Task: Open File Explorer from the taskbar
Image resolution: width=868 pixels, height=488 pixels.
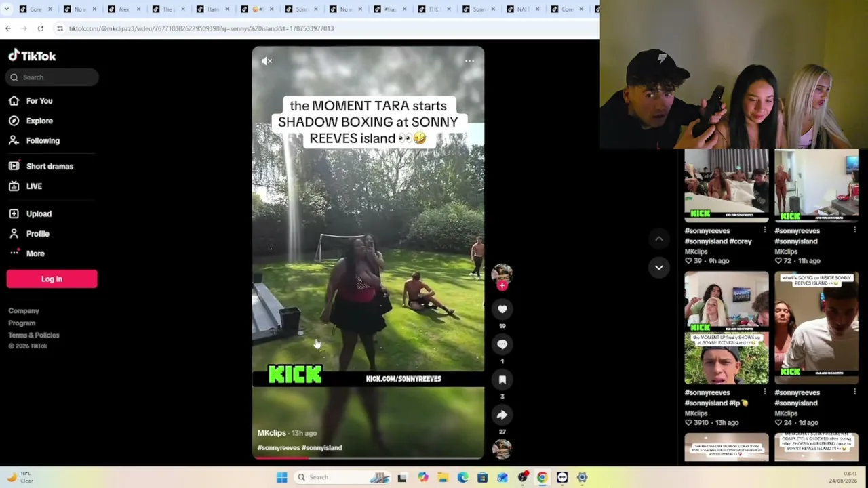Action: point(443,477)
